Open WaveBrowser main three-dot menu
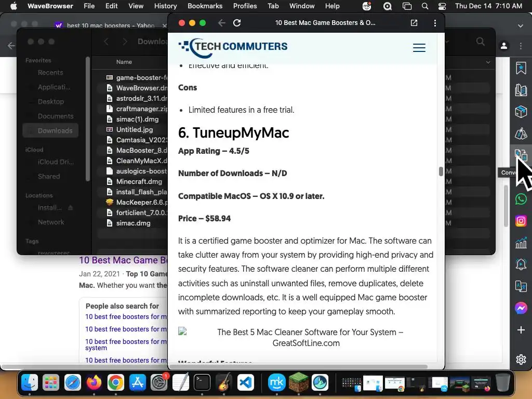This screenshot has width=532, height=399. tap(521, 46)
